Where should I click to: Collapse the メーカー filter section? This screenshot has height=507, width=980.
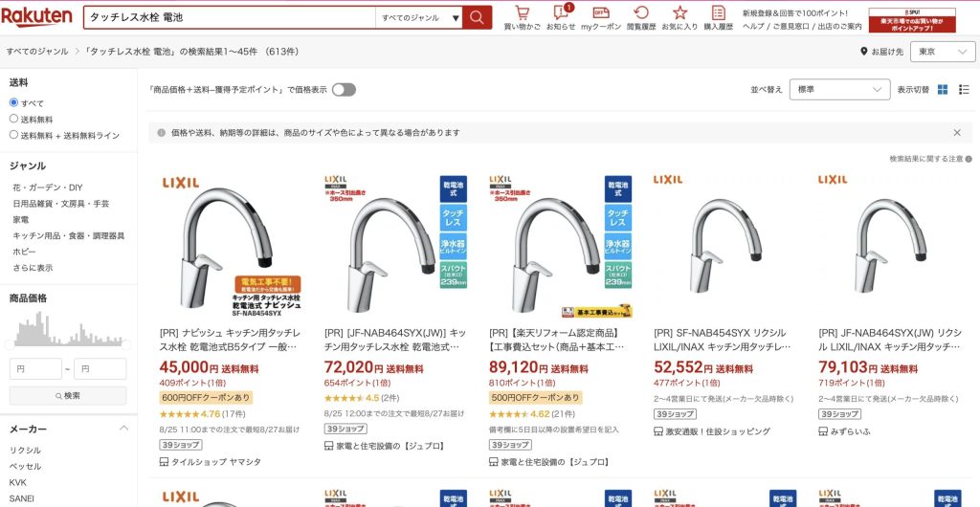123,429
